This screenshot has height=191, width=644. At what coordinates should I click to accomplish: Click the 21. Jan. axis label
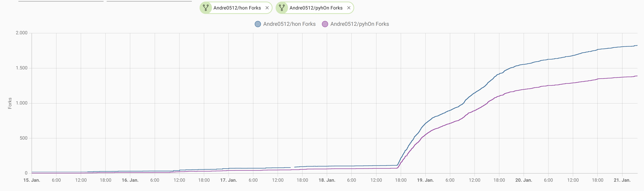(622, 180)
